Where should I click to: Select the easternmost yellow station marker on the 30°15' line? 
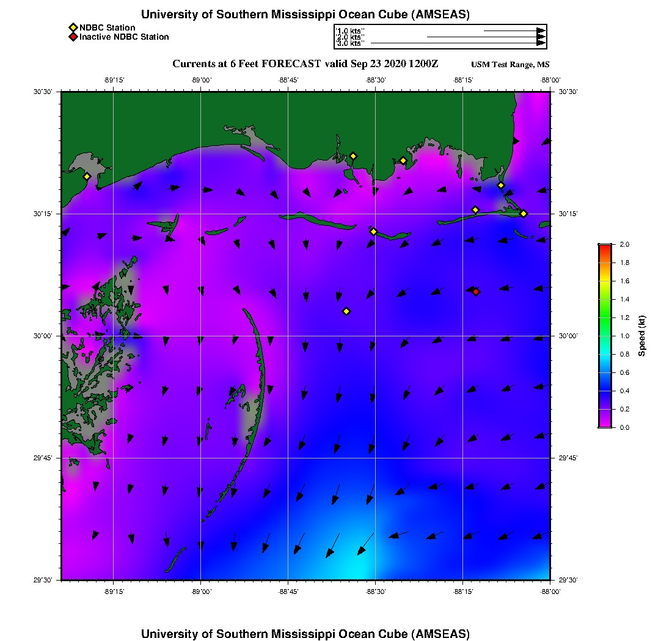(x=524, y=214)
